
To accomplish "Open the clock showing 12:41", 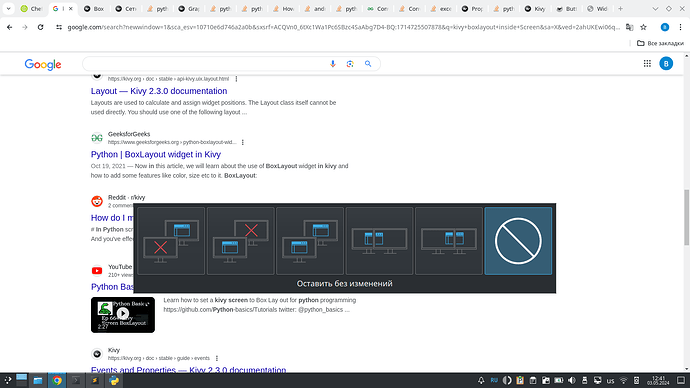I will pyautogui.click(x=658, y=381).
